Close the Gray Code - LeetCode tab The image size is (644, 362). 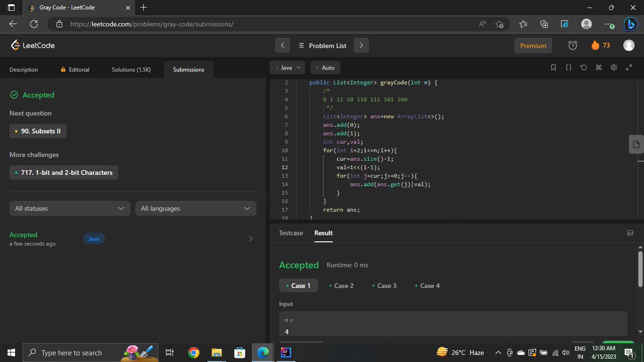[x=128, y=8]
